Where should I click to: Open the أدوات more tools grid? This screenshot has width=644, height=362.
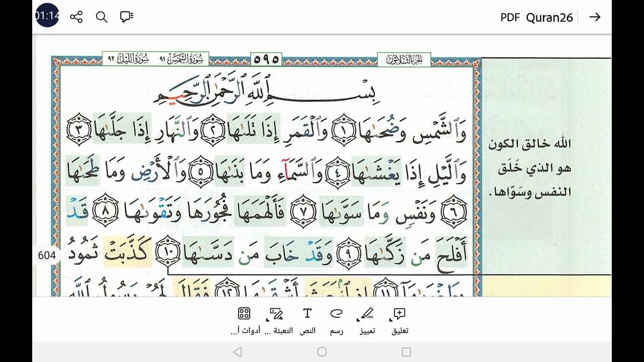[x=245, y=321]
